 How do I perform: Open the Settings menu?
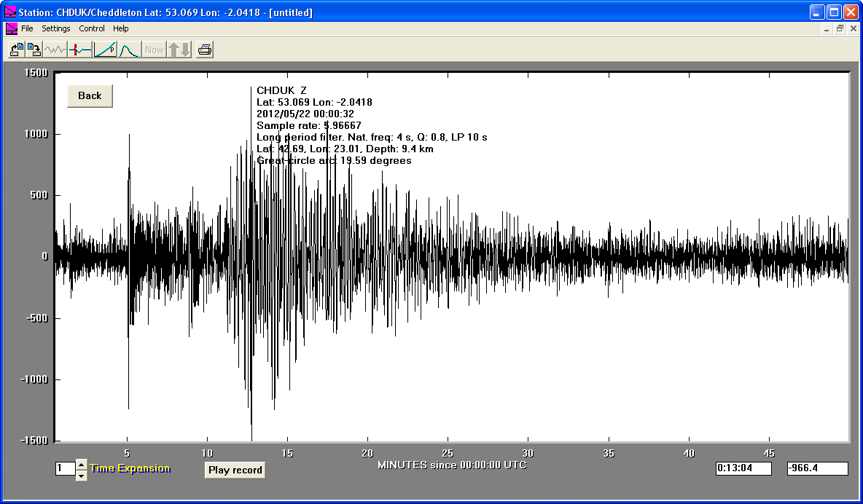[56, 28]
